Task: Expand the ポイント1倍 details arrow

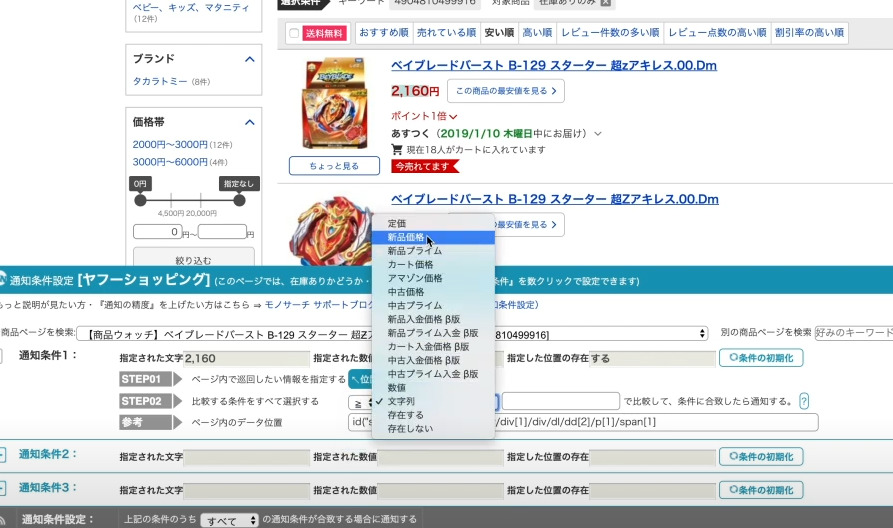Action: coord(453,117)
